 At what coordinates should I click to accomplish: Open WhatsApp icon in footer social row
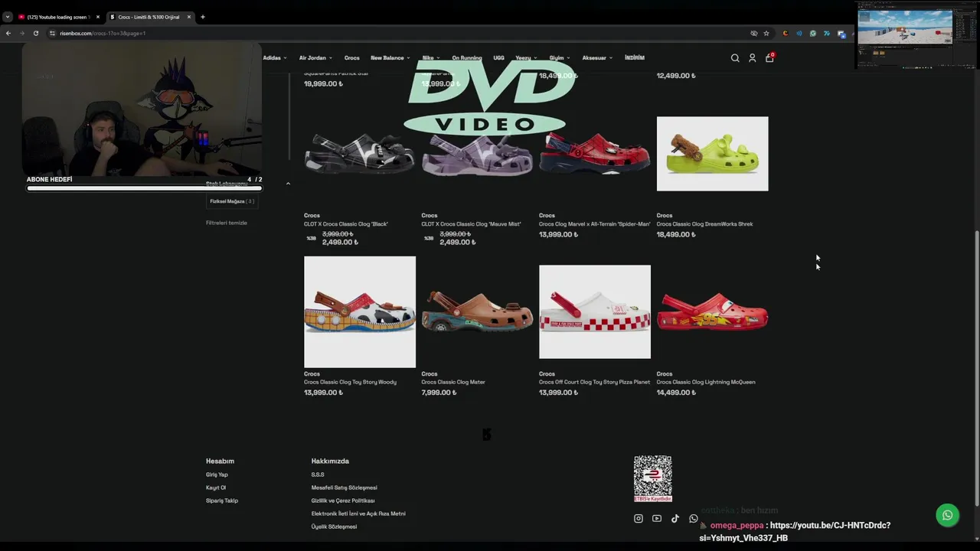click(x=693, y=518)
